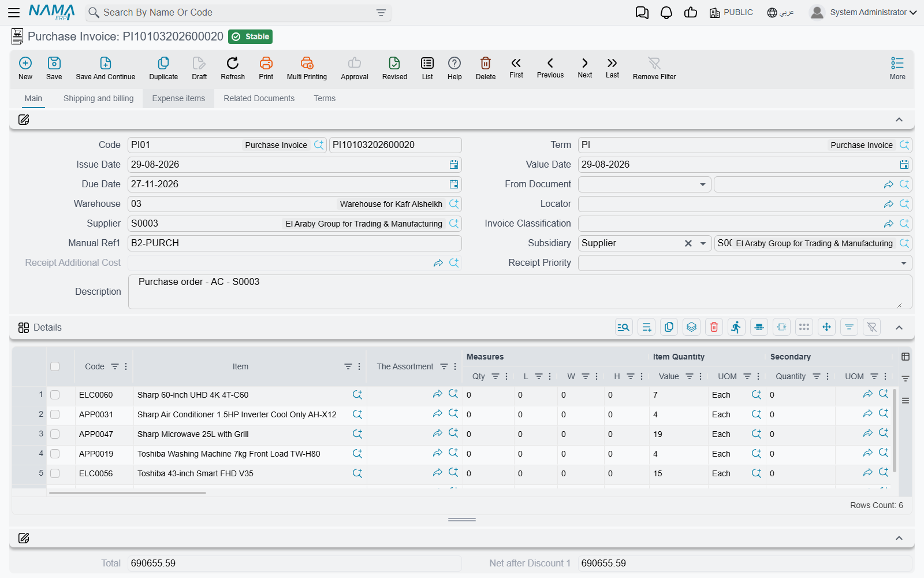Delete selected details rows trash icon
Screen dimensions: 924x578
(714, 327)
